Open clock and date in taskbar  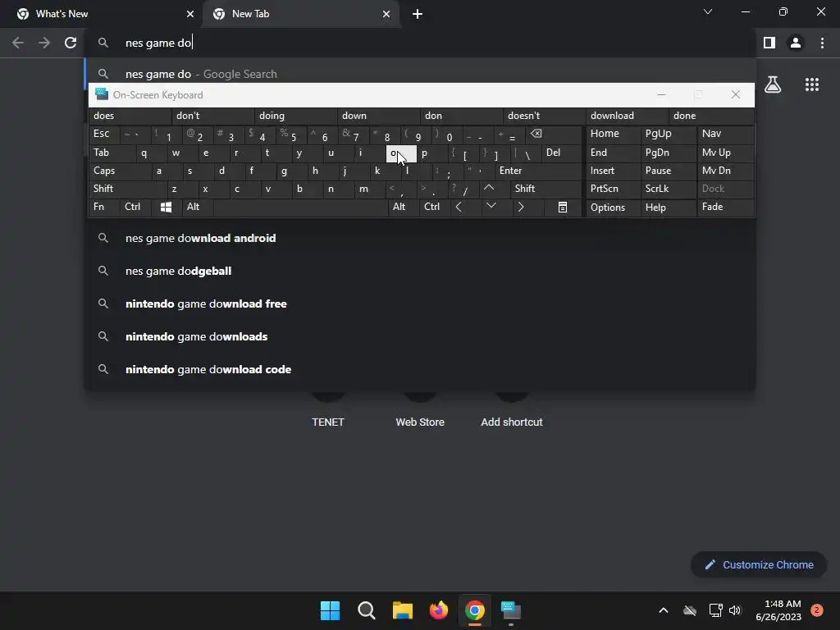click(778, 610)
